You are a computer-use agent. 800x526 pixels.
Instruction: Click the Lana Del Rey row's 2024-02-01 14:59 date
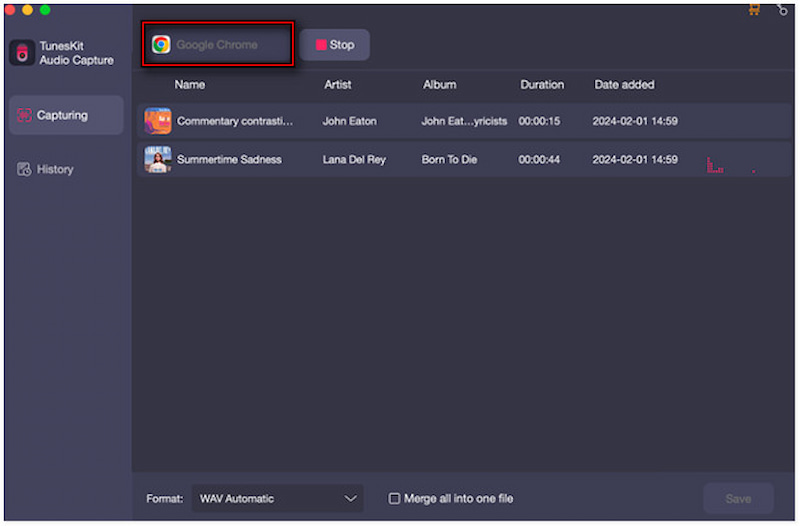(635, 160)
